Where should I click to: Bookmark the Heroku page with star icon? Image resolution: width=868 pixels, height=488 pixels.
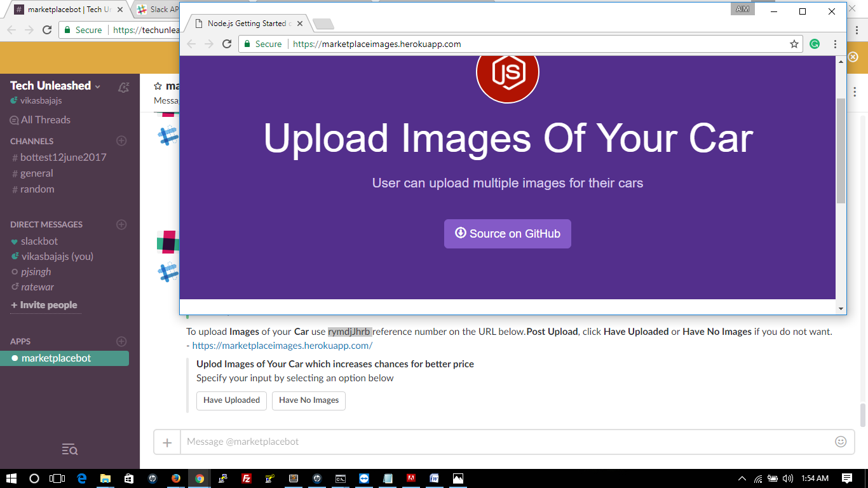794,44
